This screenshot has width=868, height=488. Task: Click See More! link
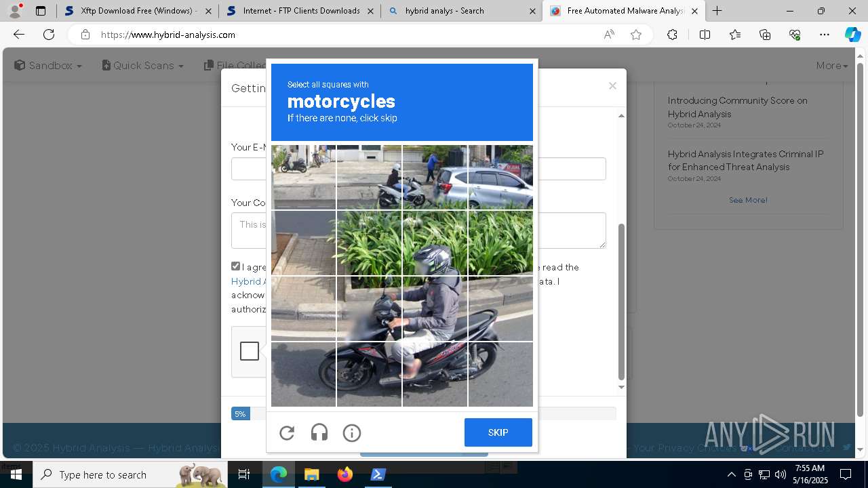748,200
